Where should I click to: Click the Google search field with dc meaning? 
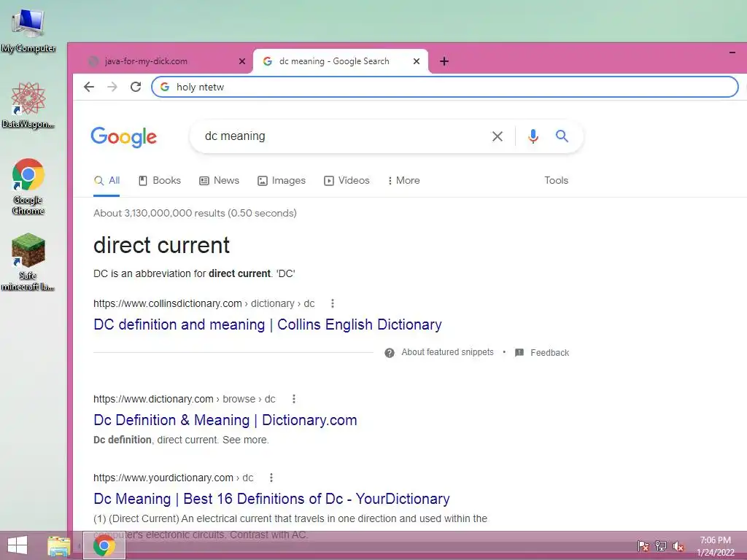point(343,136)
